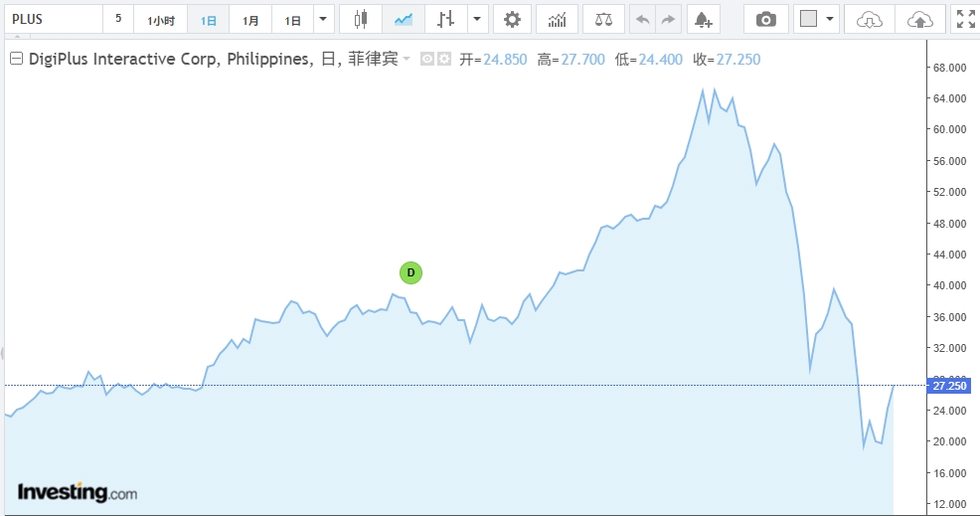Click the 40.000 price axis label
Screen dimensions: 980x516
tap(949, 285)
